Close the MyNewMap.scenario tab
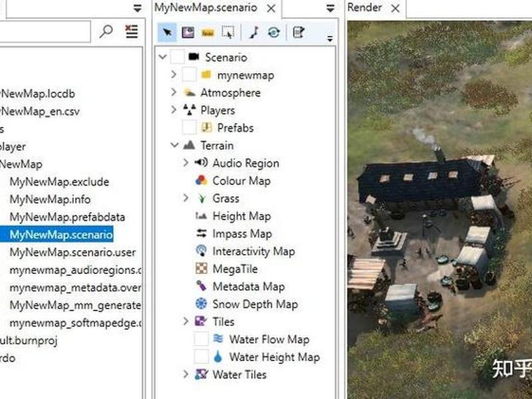532x399 pixels. tap(271, 9)
